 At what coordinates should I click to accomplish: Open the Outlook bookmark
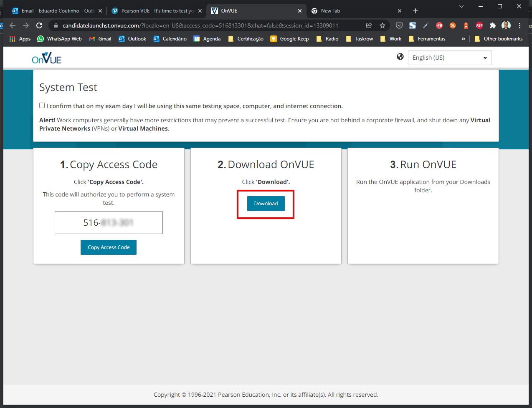(132, 39)
